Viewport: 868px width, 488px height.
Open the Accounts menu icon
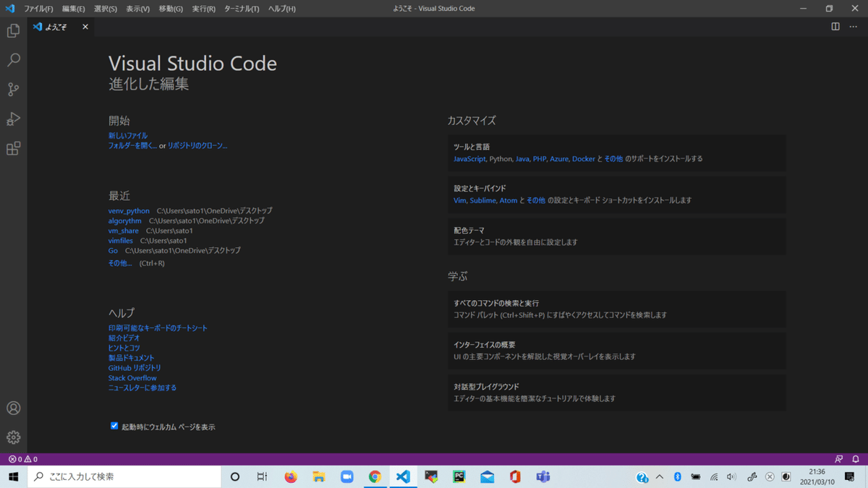coord(13,408)
